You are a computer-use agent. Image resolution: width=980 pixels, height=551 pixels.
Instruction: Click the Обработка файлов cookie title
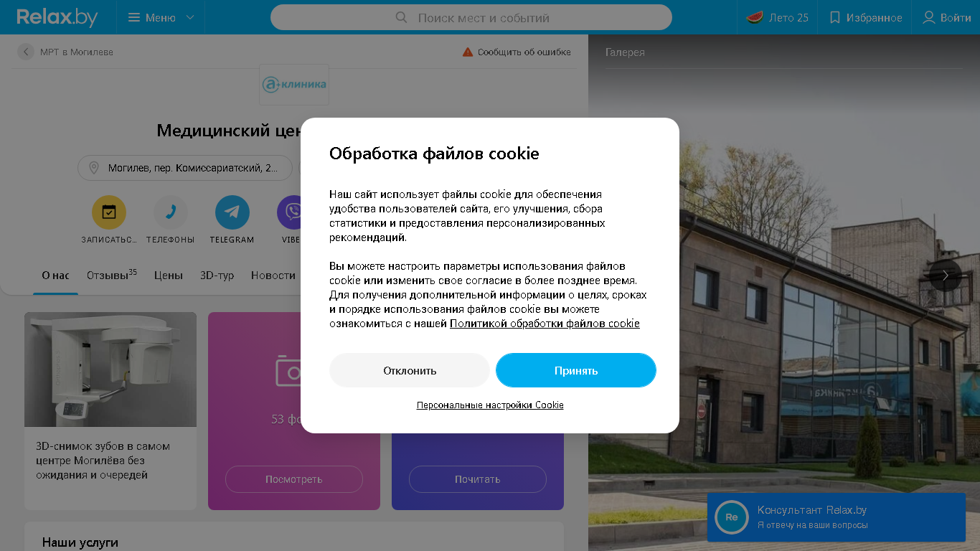pyautogui.click(x=434, y=154)
